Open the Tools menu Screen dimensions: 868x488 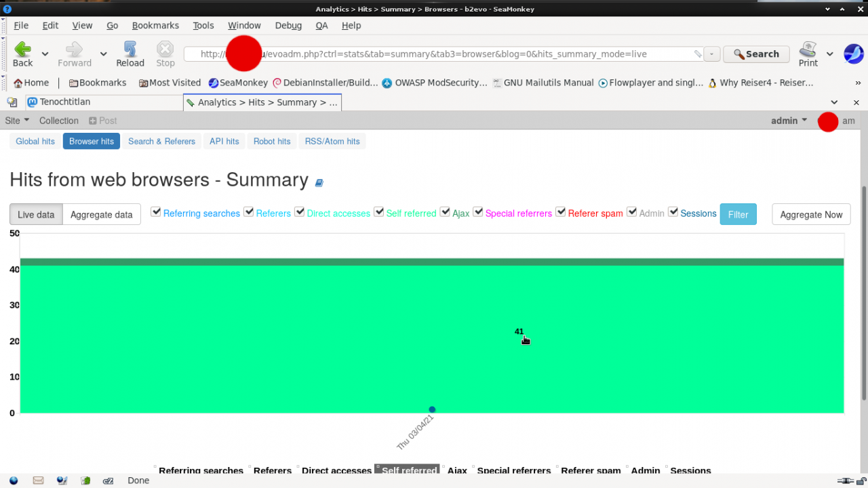(203, 25)
